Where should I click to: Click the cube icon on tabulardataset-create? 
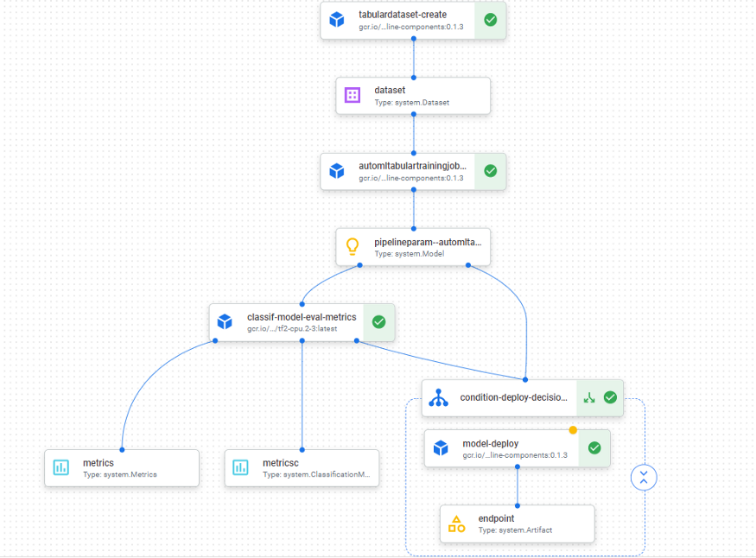point(336,19)
